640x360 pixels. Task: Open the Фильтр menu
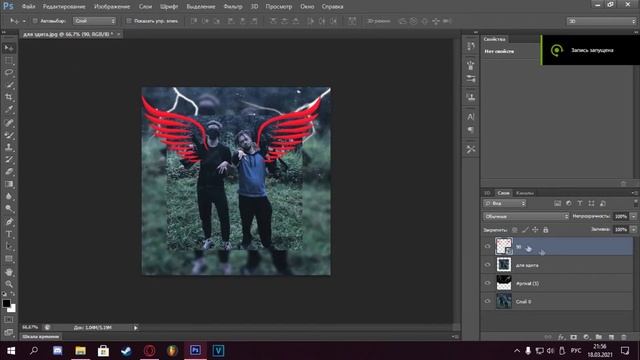(233, 7)
